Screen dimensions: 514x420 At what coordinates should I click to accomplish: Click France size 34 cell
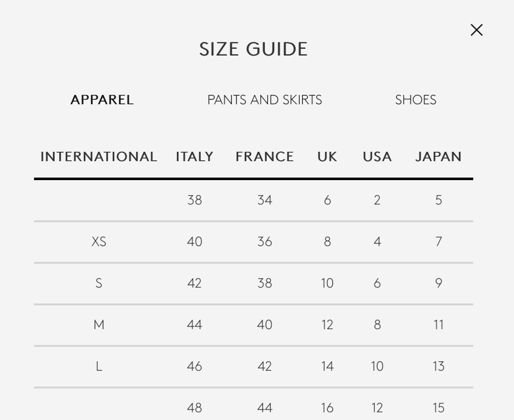pyautogui.click(x=265, y=200)
